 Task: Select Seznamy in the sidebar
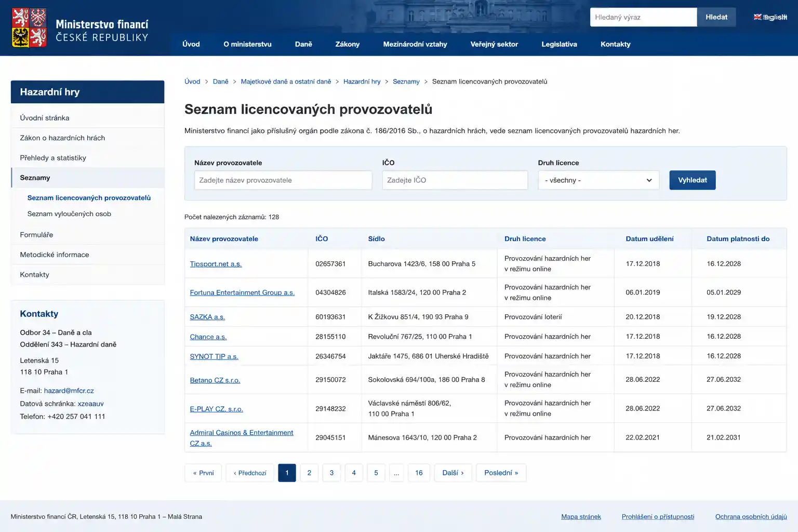88,178
